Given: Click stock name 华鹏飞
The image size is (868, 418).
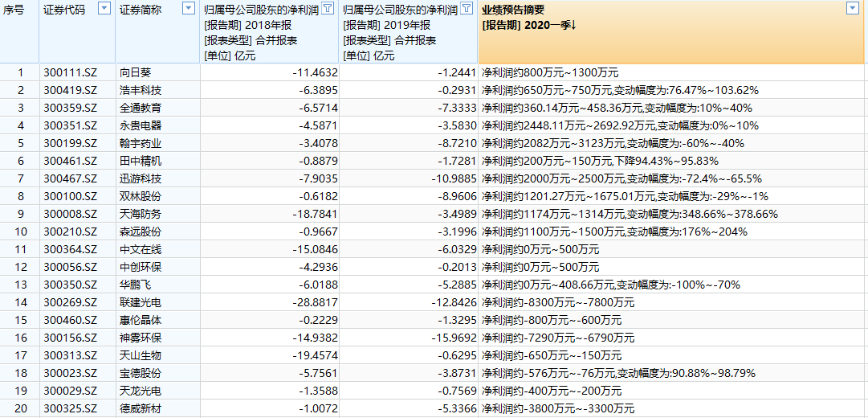Looking at the screenshot, I should click(136, 285).
